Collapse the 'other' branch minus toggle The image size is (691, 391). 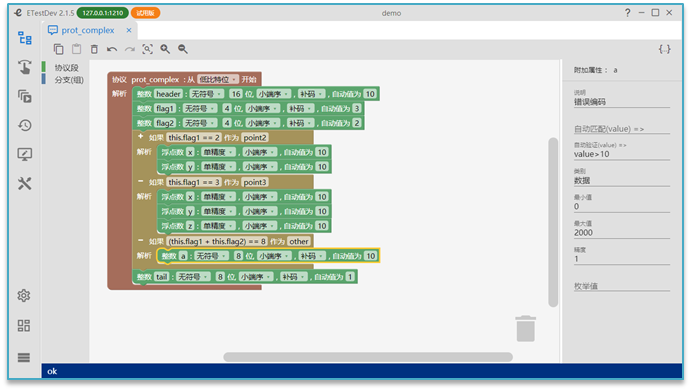141,240
